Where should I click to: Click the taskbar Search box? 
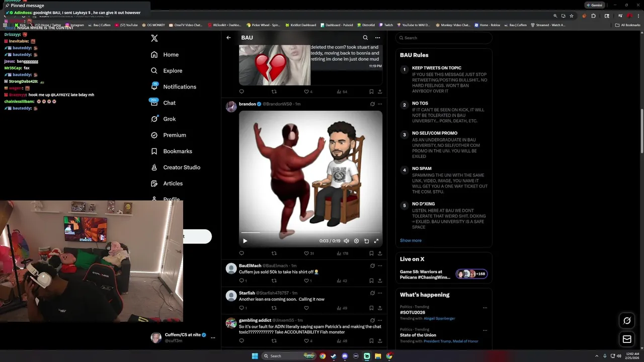coord(290,356)
